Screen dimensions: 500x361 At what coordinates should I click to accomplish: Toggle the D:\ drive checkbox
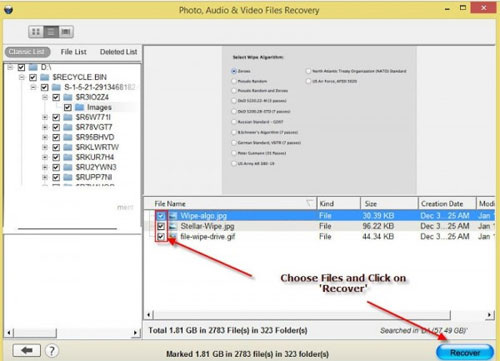click(x=21, y=67)
